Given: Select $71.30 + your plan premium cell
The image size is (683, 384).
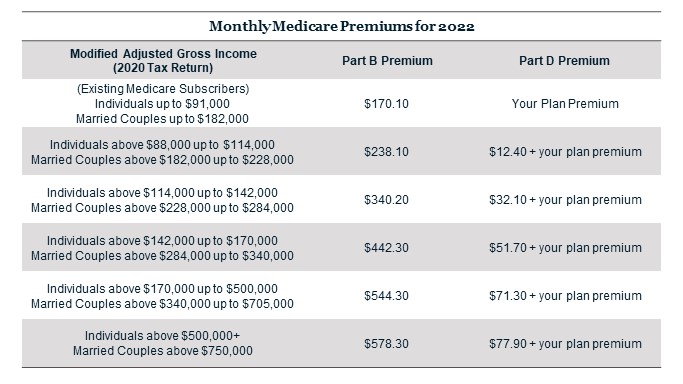Looking at the screenshot, I should point(565,296).
